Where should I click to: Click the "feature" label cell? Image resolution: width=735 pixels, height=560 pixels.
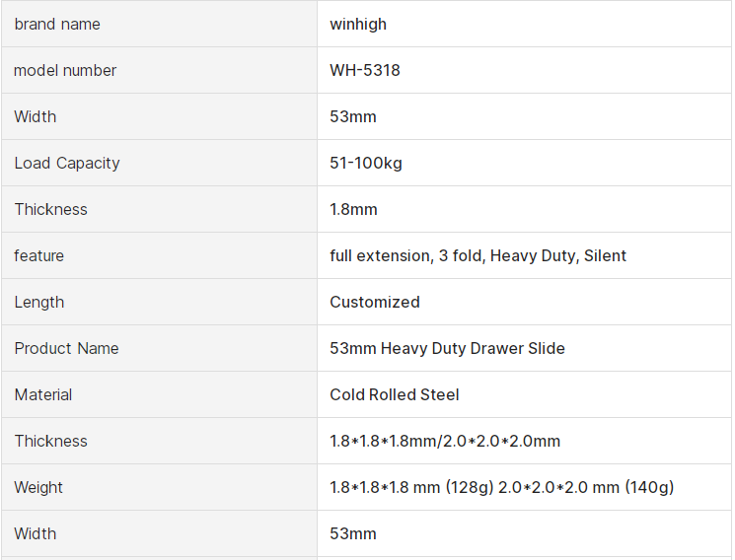click(39, 255)
